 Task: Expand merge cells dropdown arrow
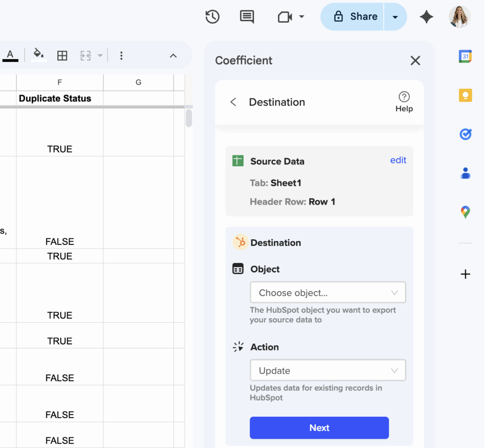pos(100,56)
